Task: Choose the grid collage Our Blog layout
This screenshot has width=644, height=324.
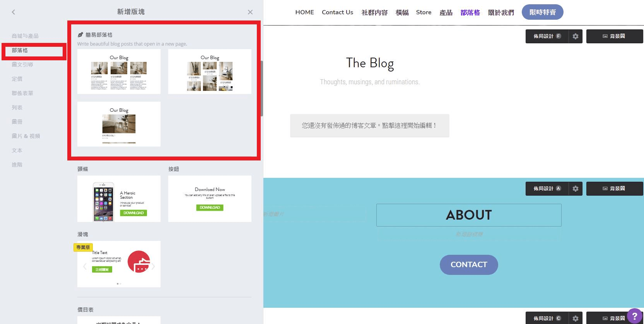Action: point(210,72)
